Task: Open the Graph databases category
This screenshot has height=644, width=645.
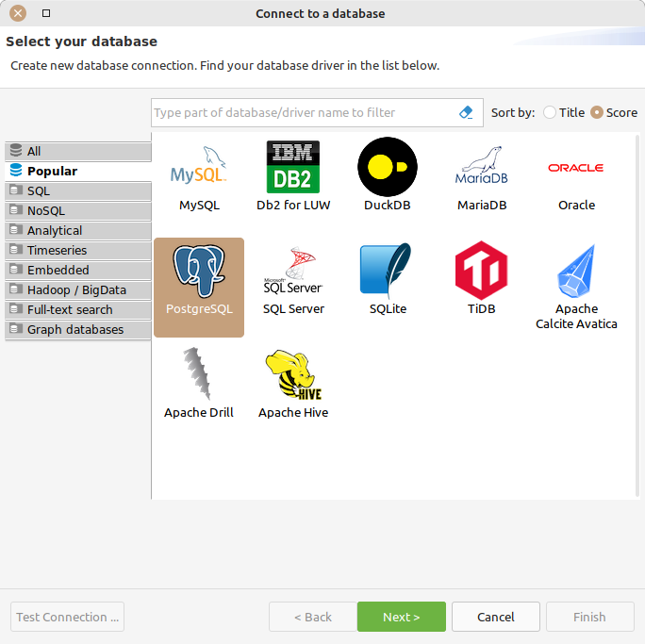Action: (x=77, y=329)
